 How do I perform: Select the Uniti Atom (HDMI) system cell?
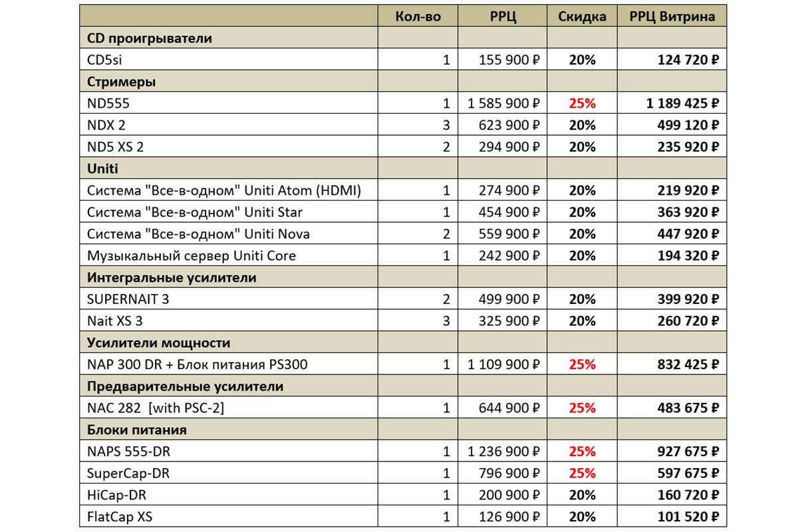[x=224, y=191]
